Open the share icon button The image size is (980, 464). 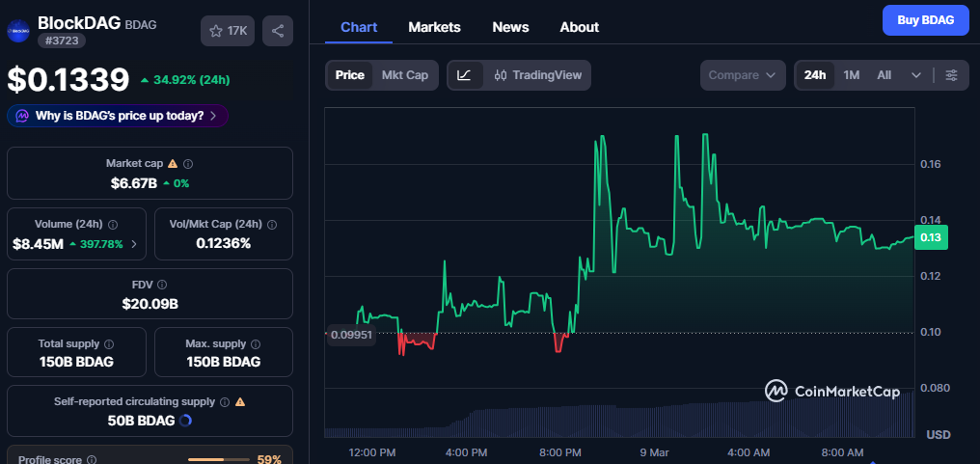click(278, 31)
